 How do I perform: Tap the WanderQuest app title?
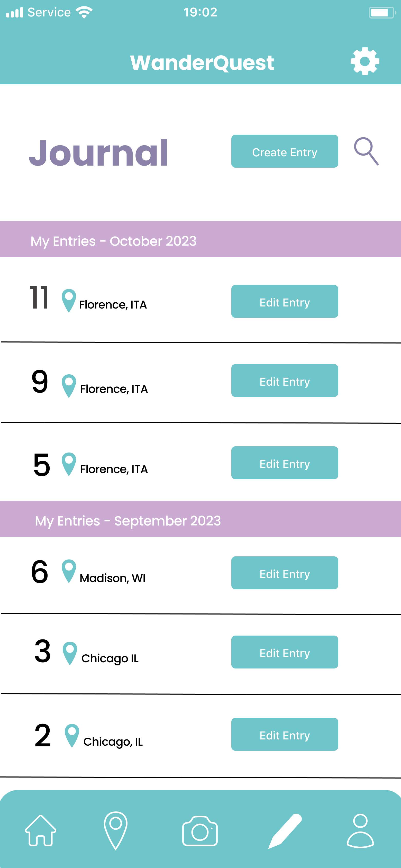202,63
